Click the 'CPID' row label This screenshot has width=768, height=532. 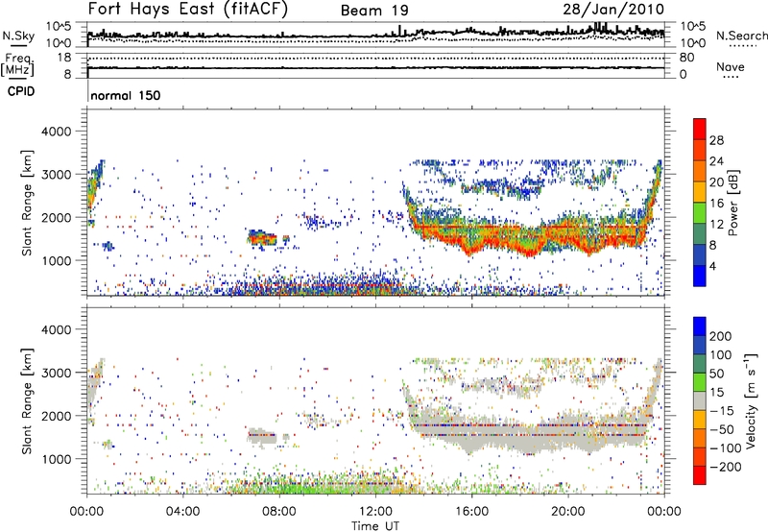pos(21,91)
